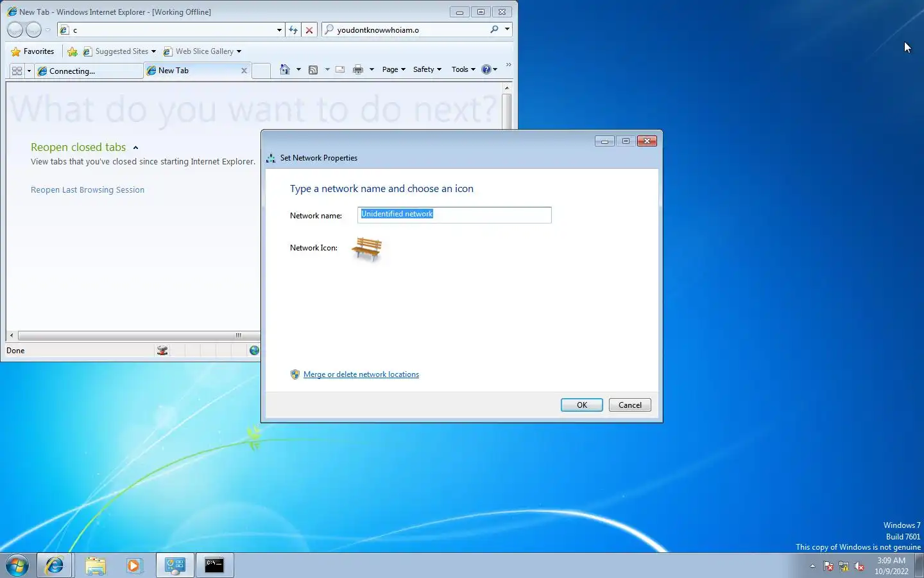The width and height of the screenshot is (924, 578).
Task: Click the Internet Explorer title bar logo icon
Action: 12,12
